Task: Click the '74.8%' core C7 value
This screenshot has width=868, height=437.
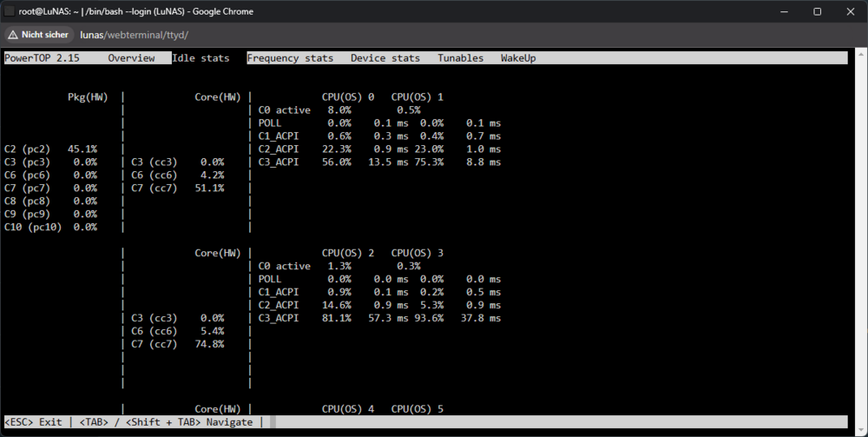Action: (x=210, y=345)
